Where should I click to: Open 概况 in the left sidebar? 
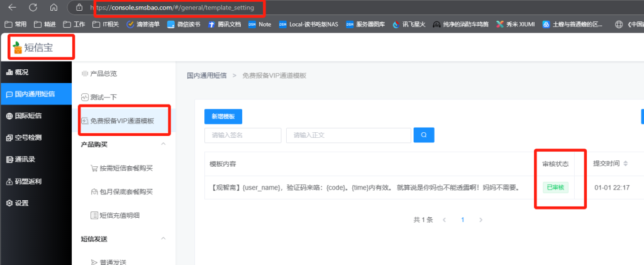(36, 72)
